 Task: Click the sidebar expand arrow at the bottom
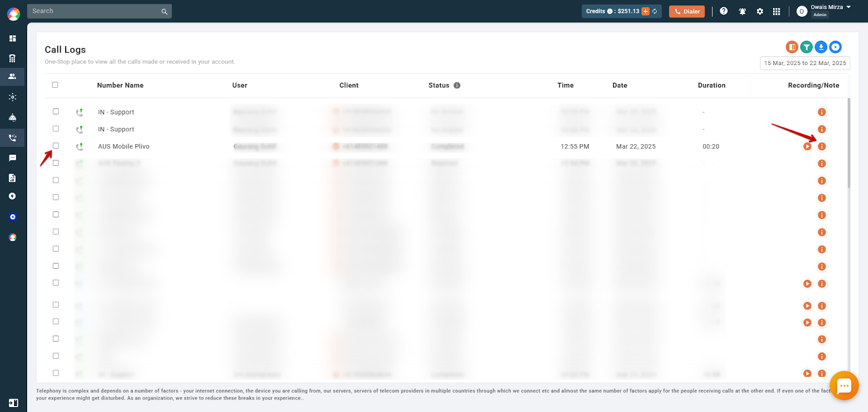click(14, 403)
